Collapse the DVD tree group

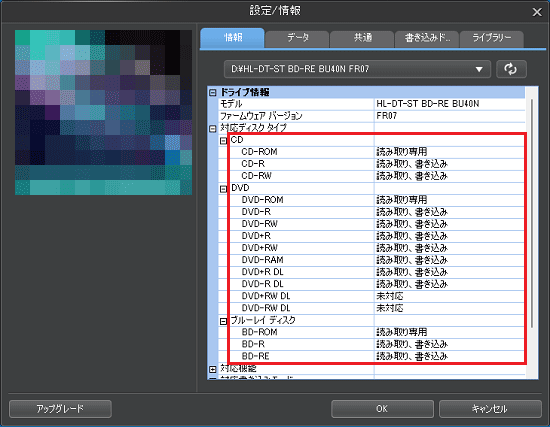click(x=223, y=189)
